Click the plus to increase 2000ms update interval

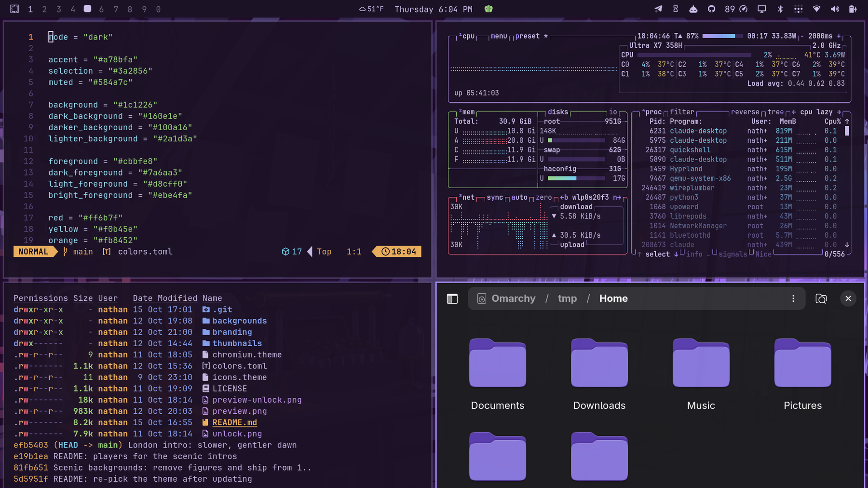[x=839, y=36]
